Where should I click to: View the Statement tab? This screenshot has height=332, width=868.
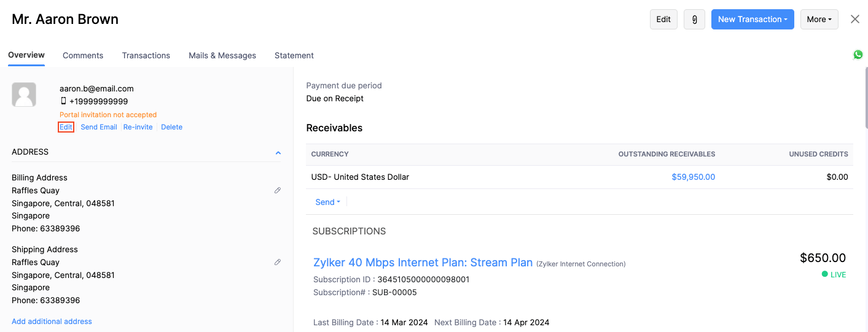pos(294,55)
